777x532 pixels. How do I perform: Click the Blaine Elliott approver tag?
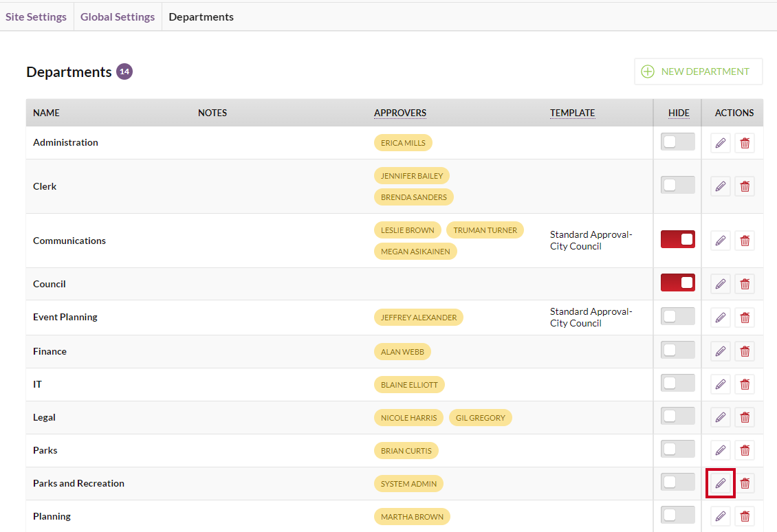409,385
